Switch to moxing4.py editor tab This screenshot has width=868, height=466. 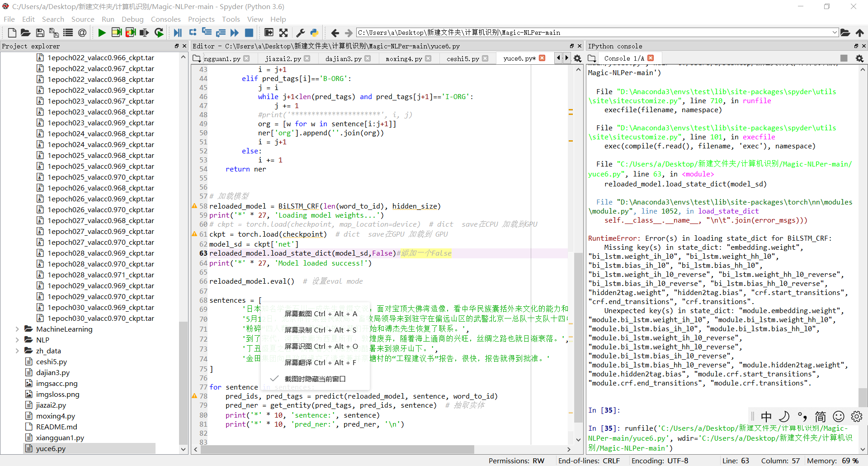404,59
